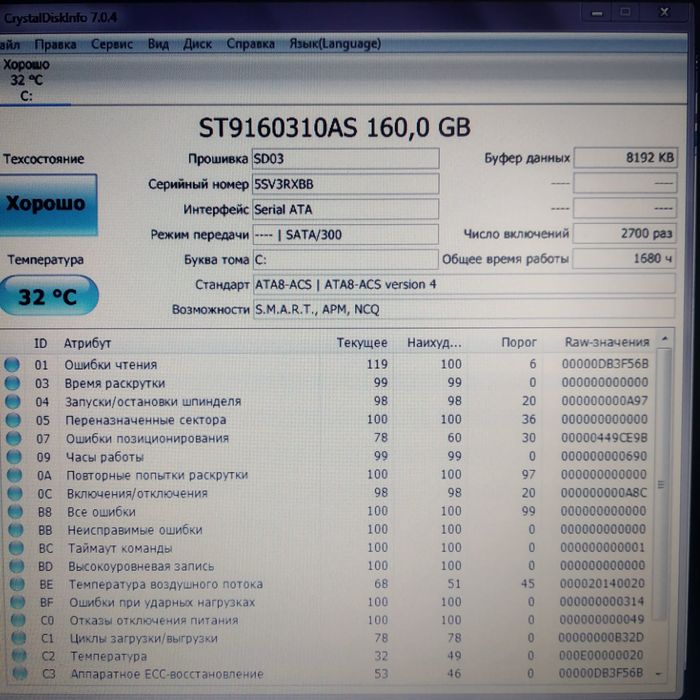Click the Raw-значения column header
The image size is (700, 700).
click(607, 342)
